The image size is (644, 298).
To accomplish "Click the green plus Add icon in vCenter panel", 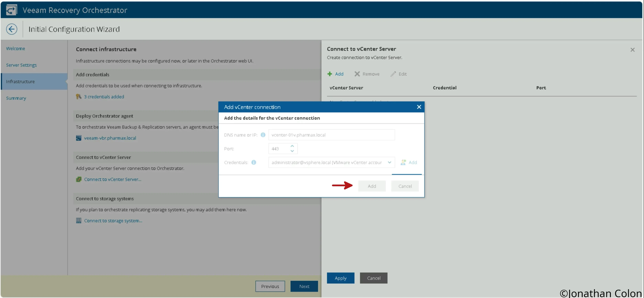I will pyautogui.click(x=330, y=74).
